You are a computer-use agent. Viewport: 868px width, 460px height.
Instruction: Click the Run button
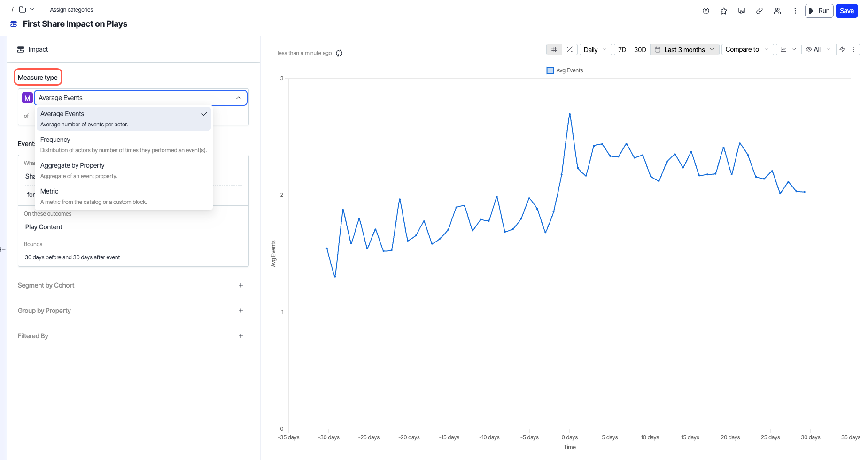[x=819, y=10]
